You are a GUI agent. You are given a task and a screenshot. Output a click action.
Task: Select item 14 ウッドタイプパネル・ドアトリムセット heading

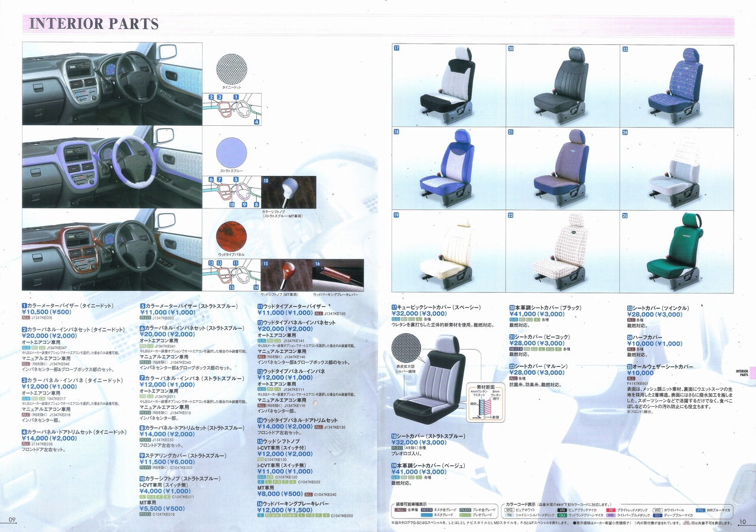(x=297, y=420)
